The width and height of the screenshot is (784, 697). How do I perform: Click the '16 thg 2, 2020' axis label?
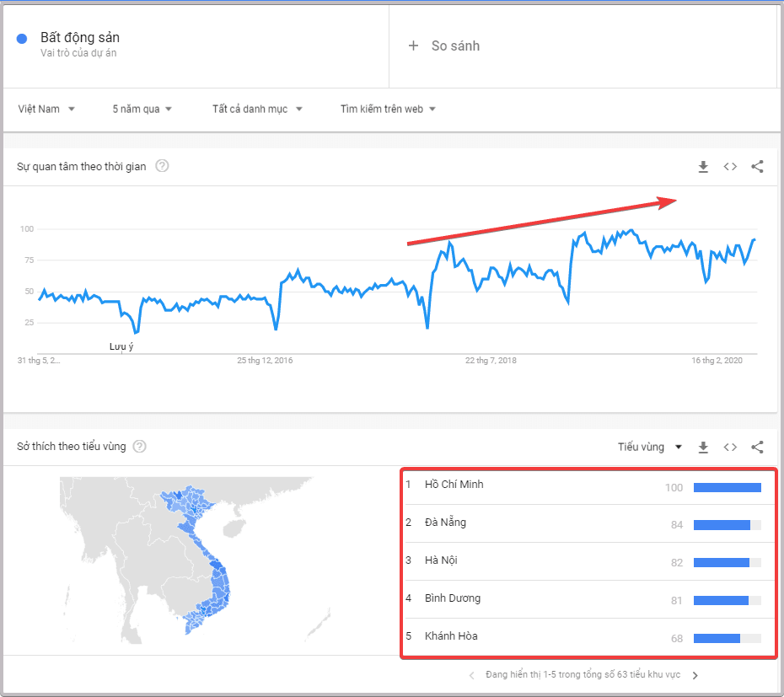click(717, 361)
